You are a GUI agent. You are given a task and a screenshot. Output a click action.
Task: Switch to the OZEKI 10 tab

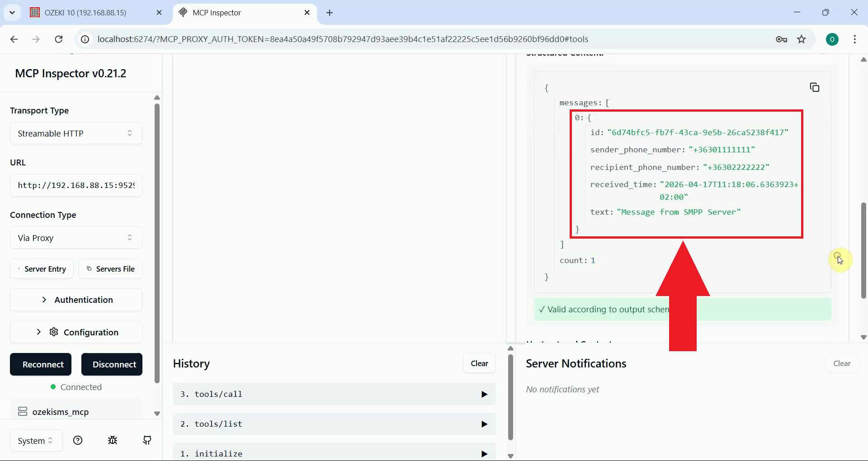pyautogui.click(x=86, y=12)
